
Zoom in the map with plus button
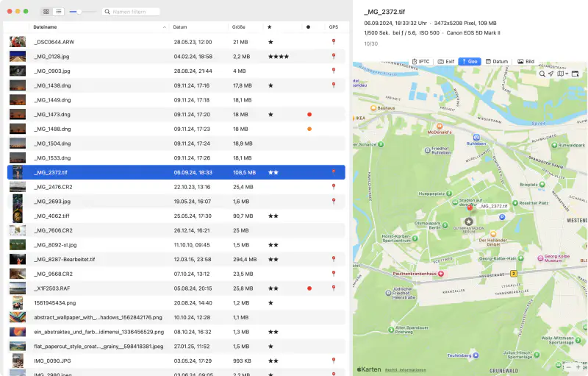click(x=578, y=367)
